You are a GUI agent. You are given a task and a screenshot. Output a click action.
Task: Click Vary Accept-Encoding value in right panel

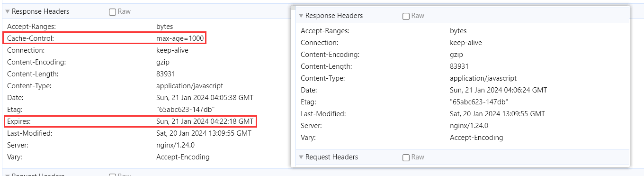coord(476,138)
